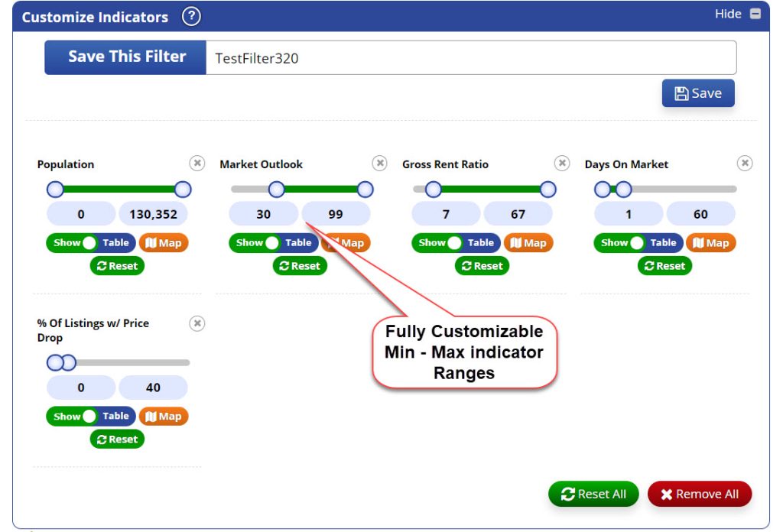Click Reset All indicators button
This screenshot has width=783, height=532.
593,494
